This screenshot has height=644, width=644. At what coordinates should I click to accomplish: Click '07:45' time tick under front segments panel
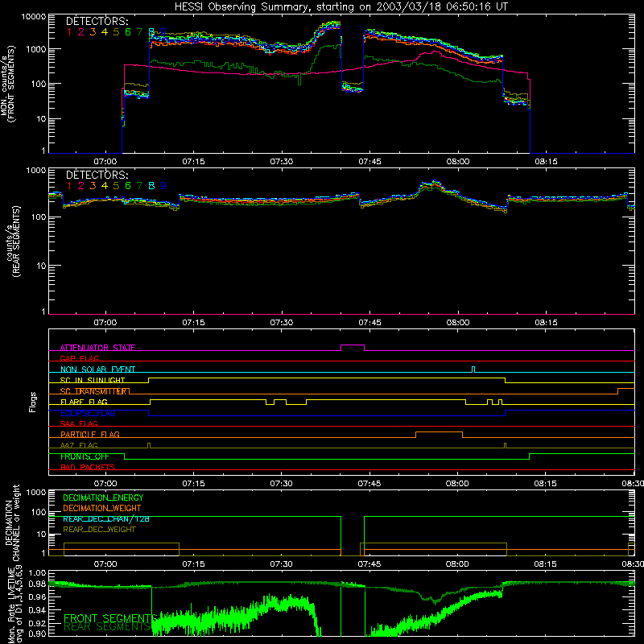point(369,162)
